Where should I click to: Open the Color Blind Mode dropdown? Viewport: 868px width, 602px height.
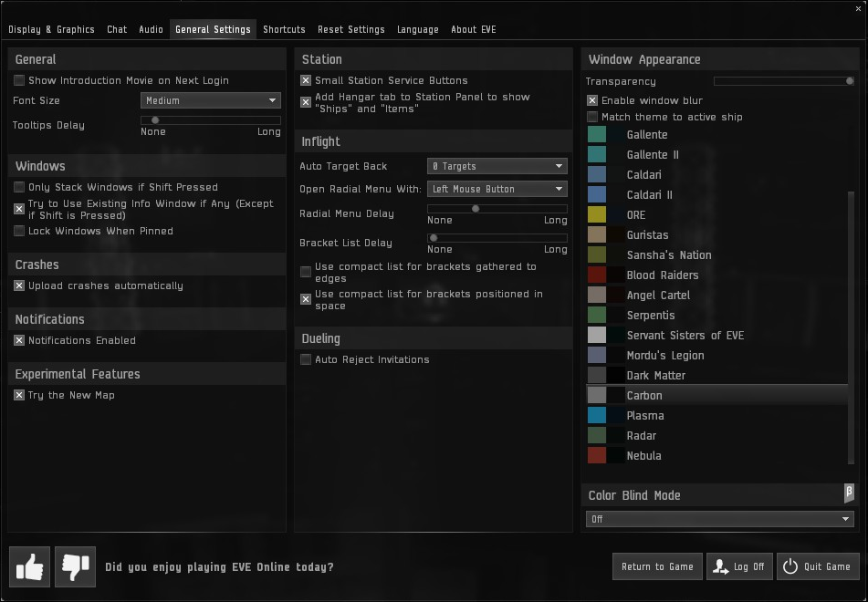pyautogui.click(x=719, y=519)
